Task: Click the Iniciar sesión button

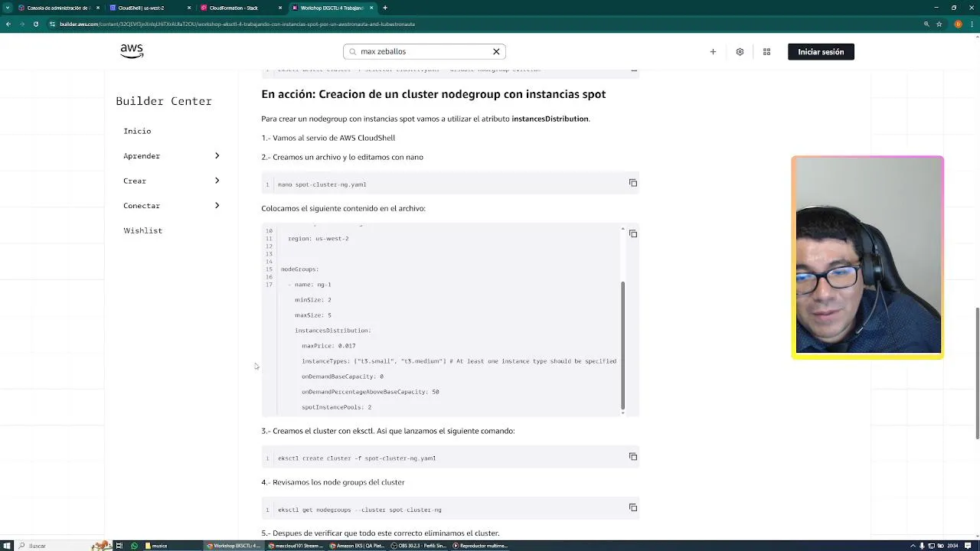Action: [821, 51]
